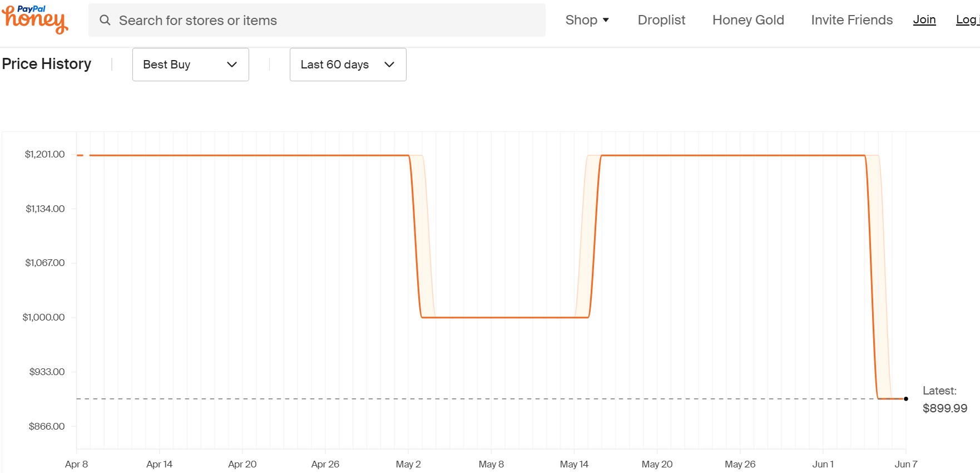Open Invite Friends page
This screenshot has height=473, width=980.
(852, 20)
